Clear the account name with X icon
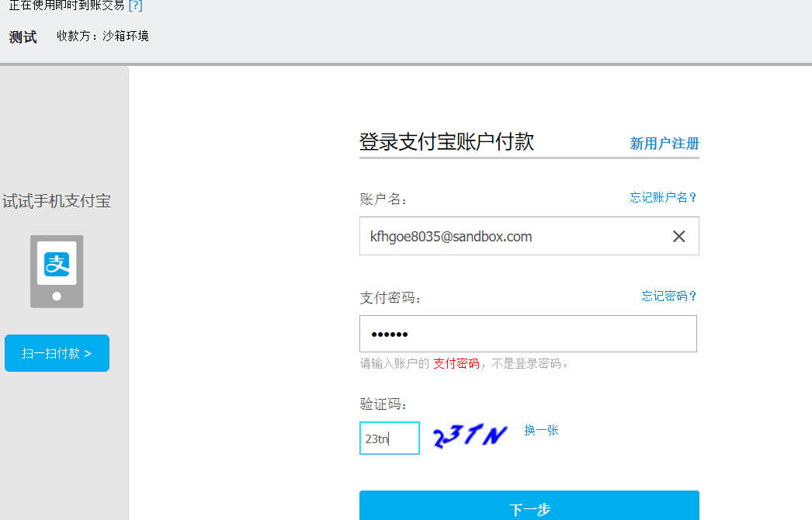 pyautogui.click(x=679, y=236)
